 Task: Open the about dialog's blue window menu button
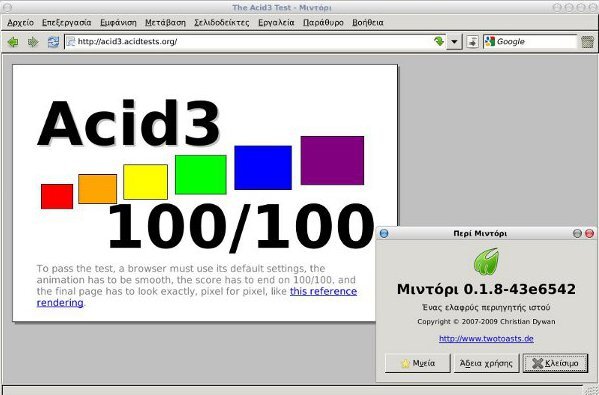coord(384,233)
